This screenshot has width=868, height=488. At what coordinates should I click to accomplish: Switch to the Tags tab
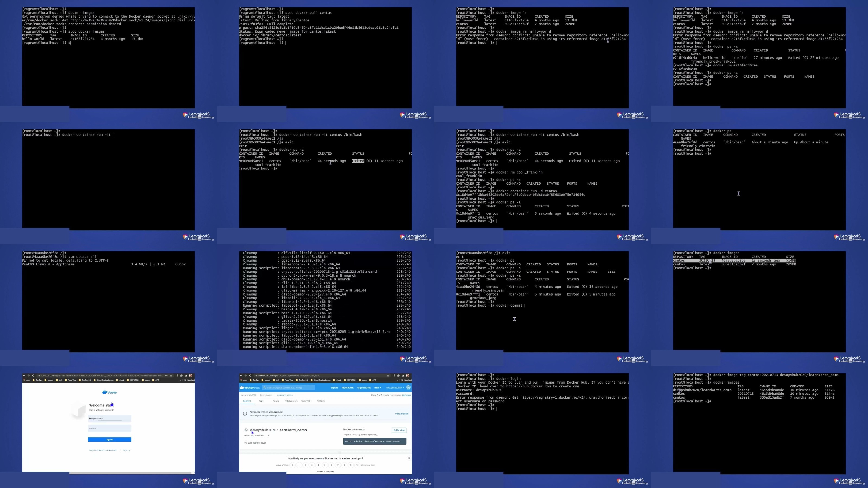[x=261, y=401]
